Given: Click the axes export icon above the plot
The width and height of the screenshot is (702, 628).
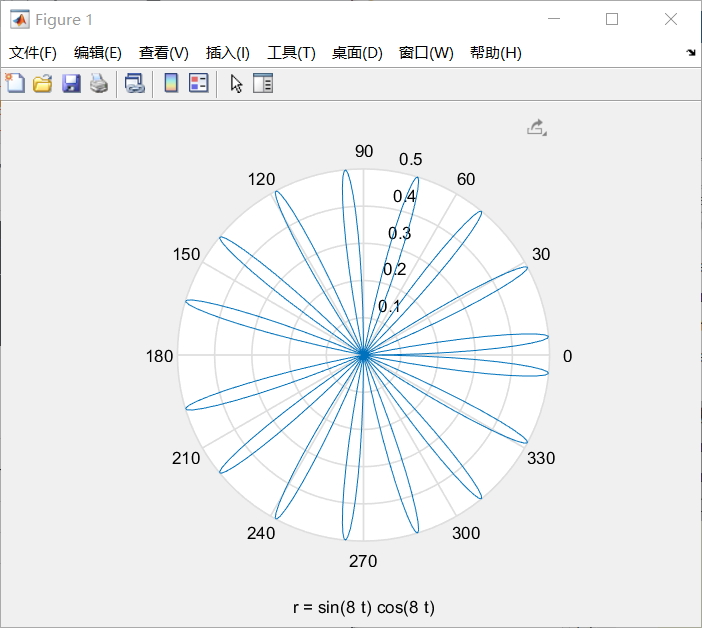Looking at the screenshot, I should pyautogui.click(x=536, y=128).
